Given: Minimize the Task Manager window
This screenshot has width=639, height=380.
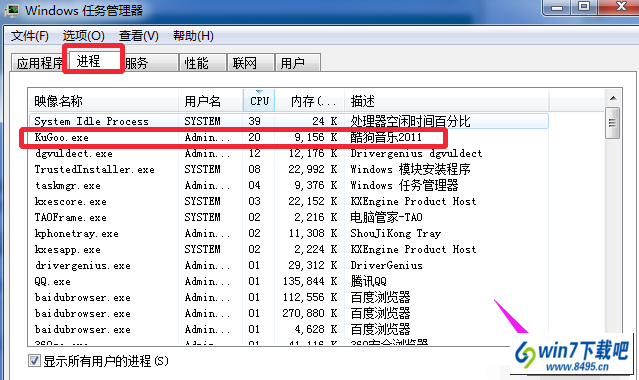Looking at the screenshot, I should click(x=557, y=7).
